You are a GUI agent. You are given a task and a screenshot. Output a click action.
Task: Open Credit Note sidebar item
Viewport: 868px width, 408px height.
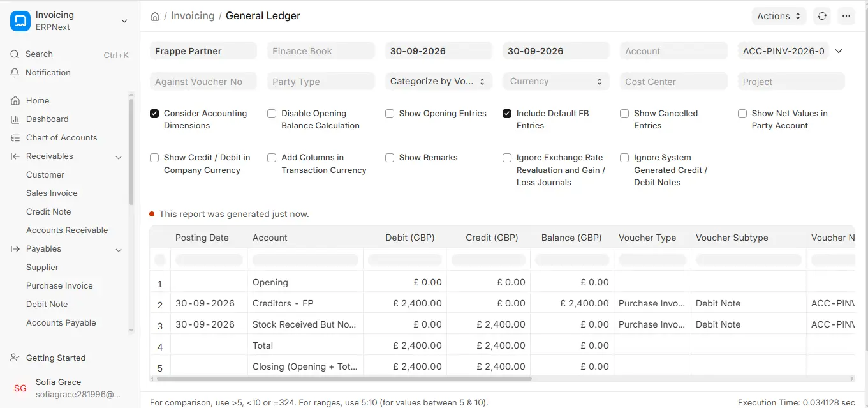(x=48, y=212)
